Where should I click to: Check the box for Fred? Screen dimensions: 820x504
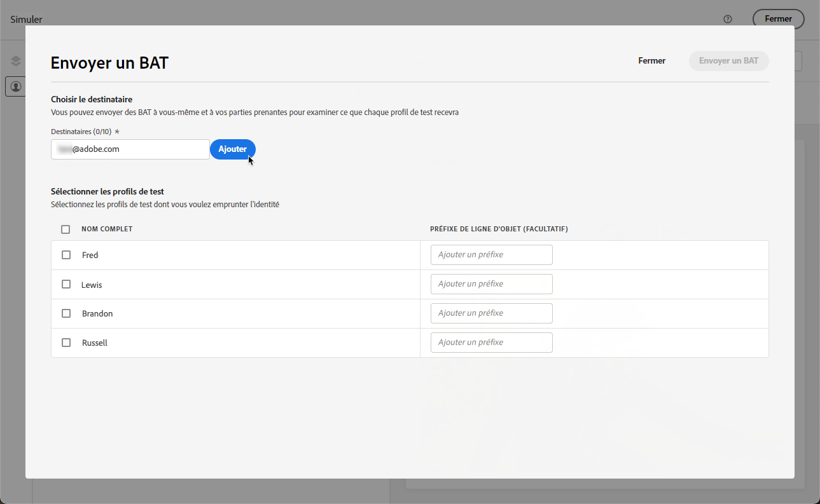[66, 255]
